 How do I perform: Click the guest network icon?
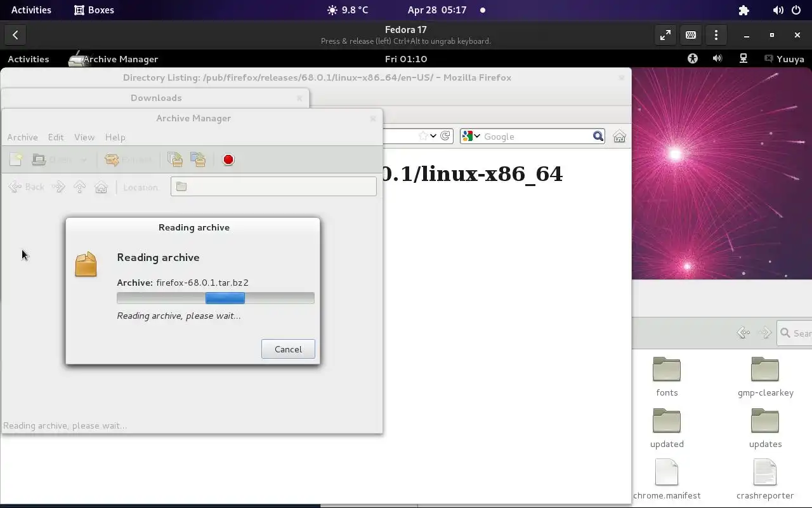click(743, 59)
